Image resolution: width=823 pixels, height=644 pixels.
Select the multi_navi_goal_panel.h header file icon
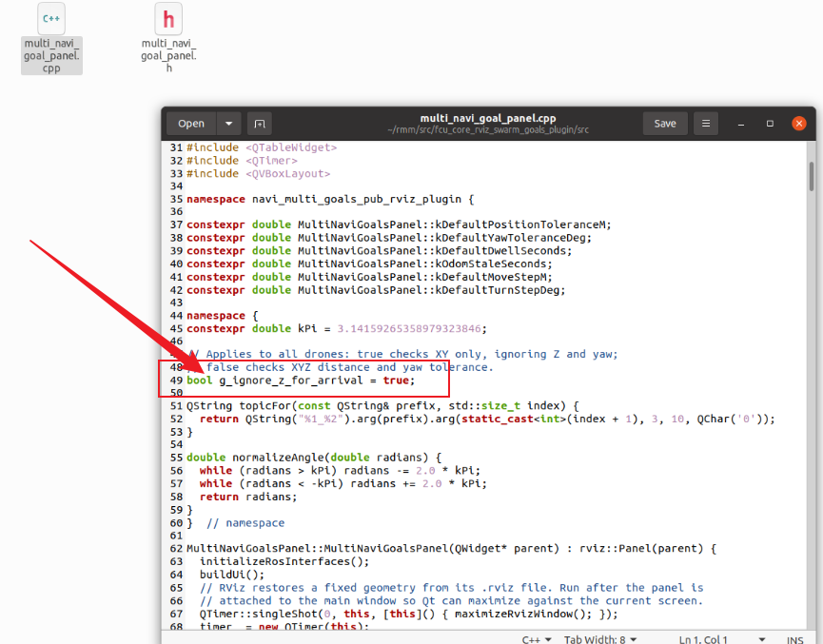click(x=168, y=38)
